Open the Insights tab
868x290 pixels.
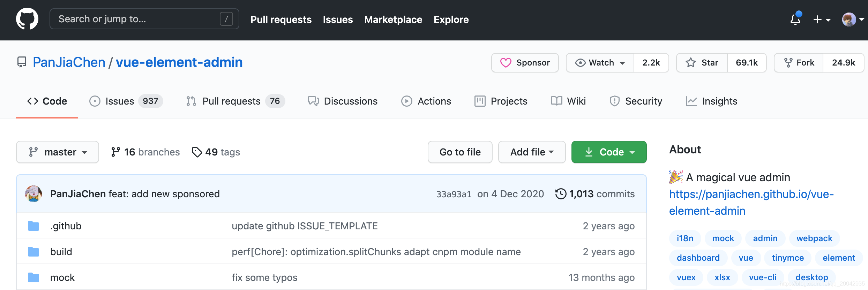coord(712,101)
